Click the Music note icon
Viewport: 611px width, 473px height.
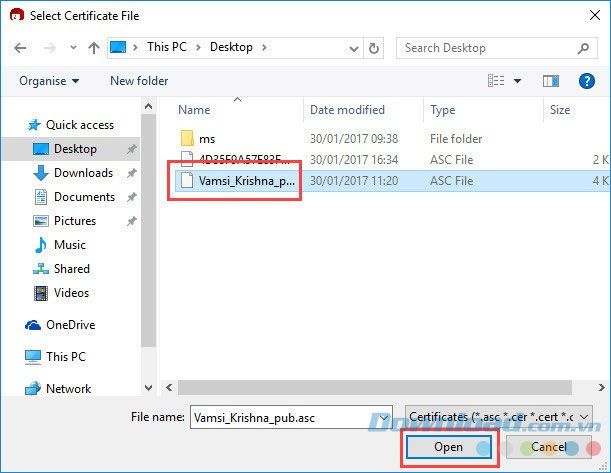coord(41,245)
